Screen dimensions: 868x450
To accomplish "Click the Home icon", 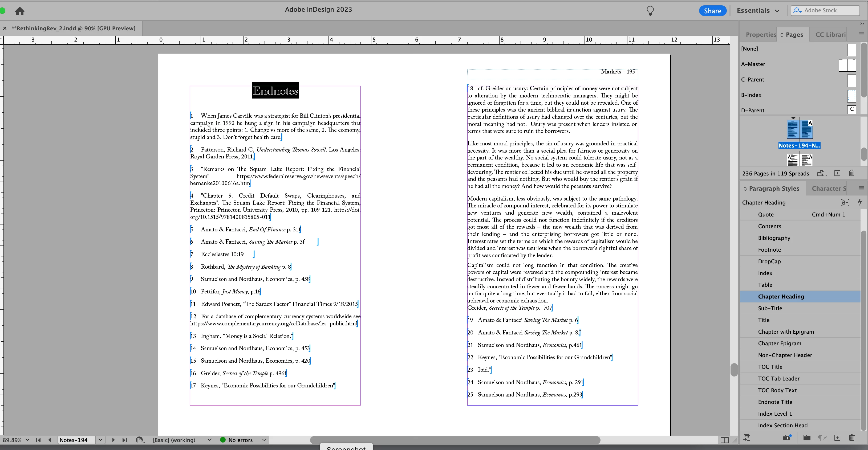I will click(x=19, y=11).
